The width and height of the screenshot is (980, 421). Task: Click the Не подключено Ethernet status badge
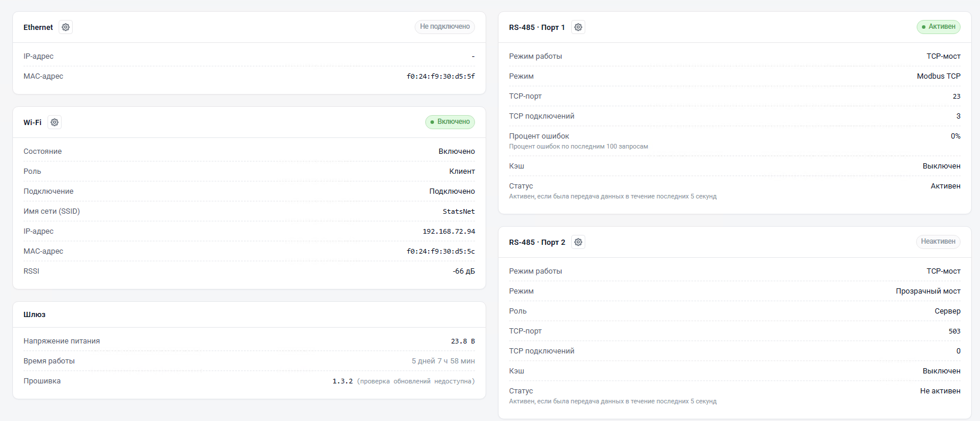(x=445, y=26)
